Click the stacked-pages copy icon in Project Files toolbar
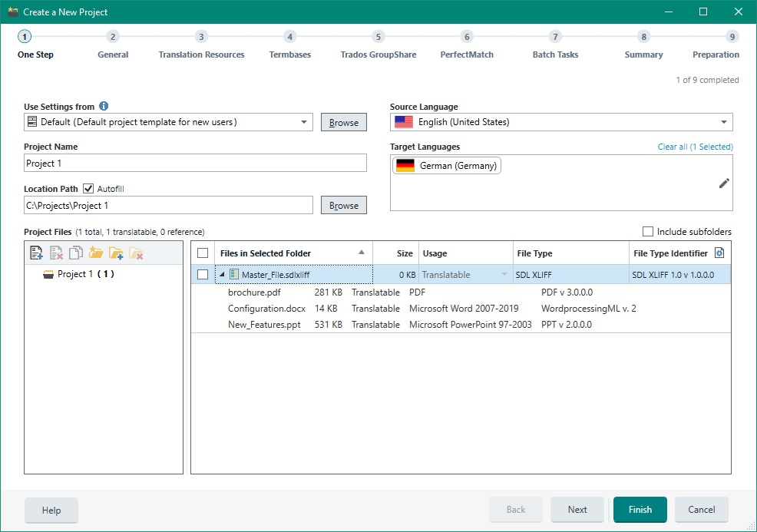Screen dimensions: 757x532 pyautogui.click(x=76, y=253)
